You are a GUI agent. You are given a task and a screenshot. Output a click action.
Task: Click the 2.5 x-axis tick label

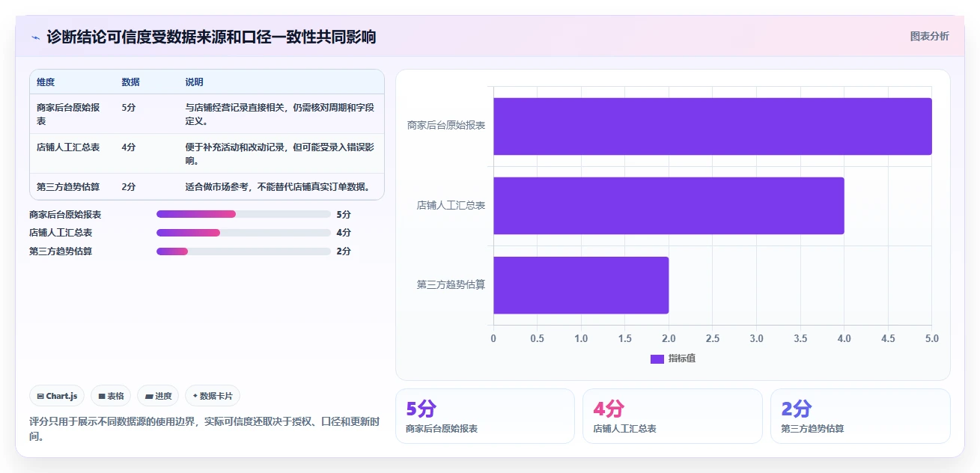pyautogui.click(x=713, y=338)
